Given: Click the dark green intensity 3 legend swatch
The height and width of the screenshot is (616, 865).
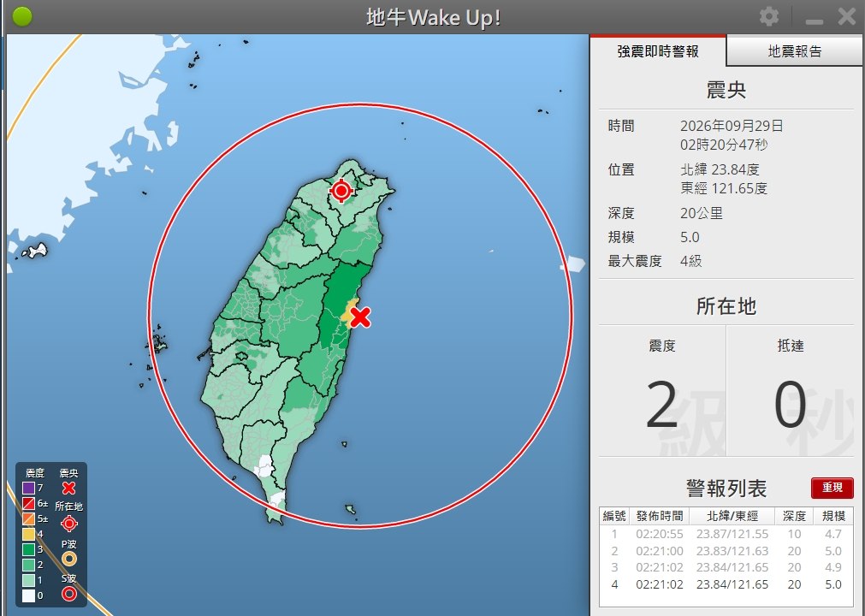Looking at the screenshot, I should [x=29, y=550].
